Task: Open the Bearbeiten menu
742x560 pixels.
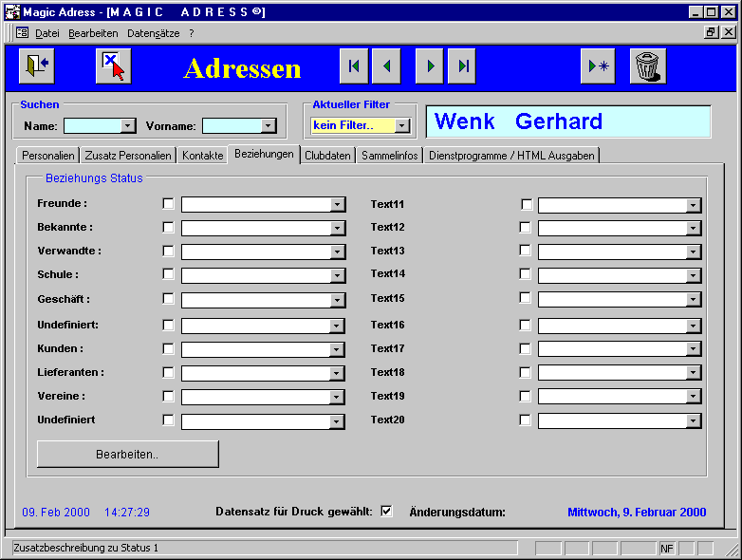Action: click(x=93, y=32)
